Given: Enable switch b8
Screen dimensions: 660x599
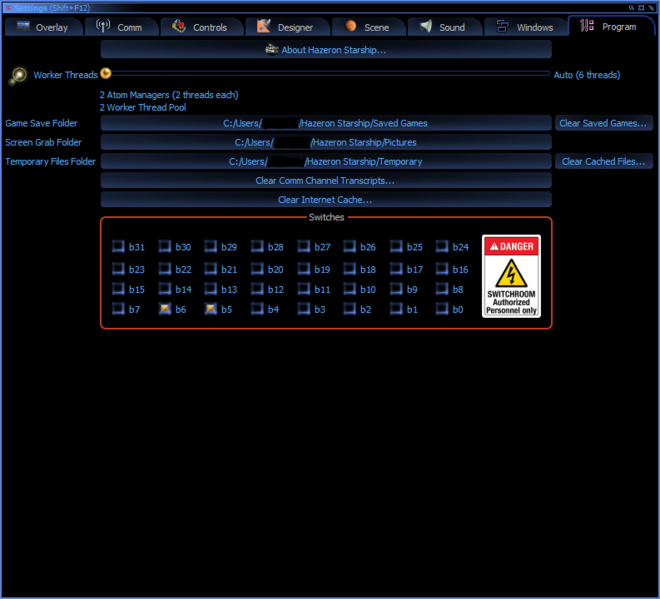Looking at the screenshot, I should point(442,289).
